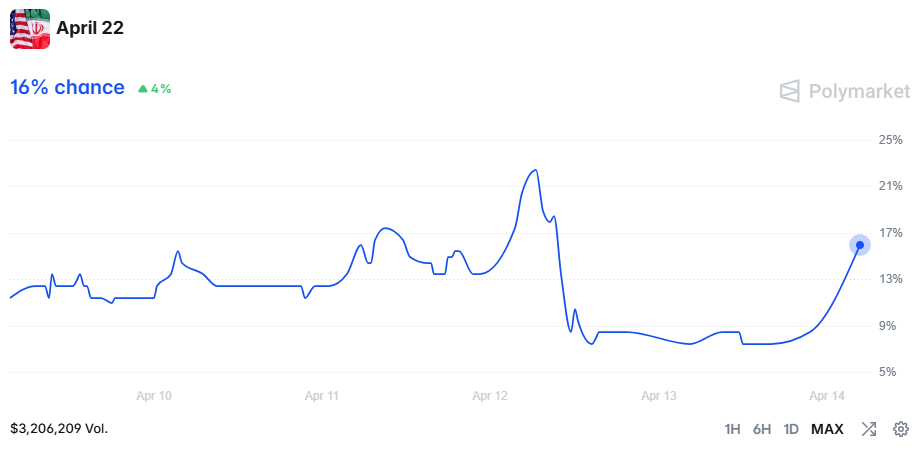
Task: Click the Polymarket logo icon
Action: point(790,92)
